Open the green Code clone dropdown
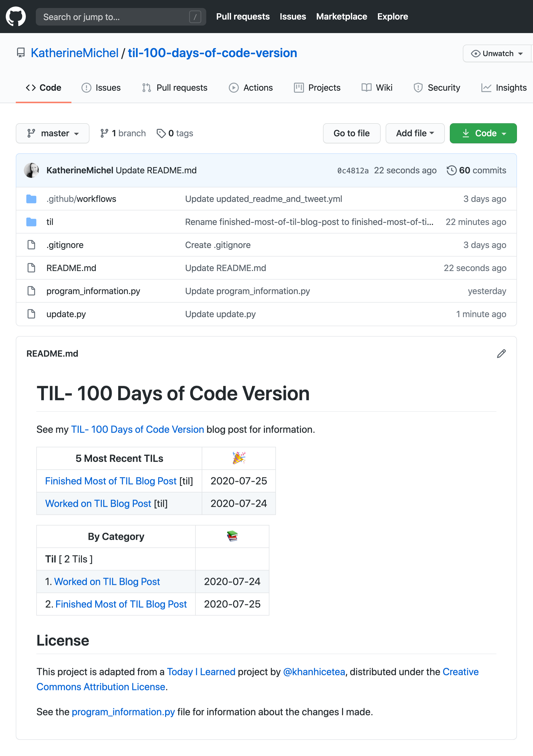This screenshot has width=533, height=756. click(x=483, y=133)
